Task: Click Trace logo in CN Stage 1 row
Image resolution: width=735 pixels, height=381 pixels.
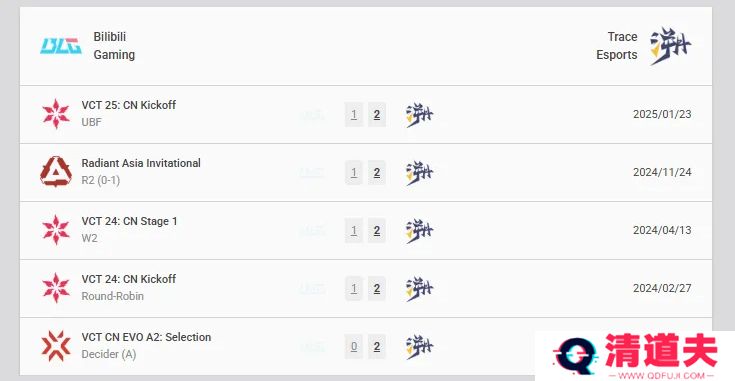Action: coord(419,231)
